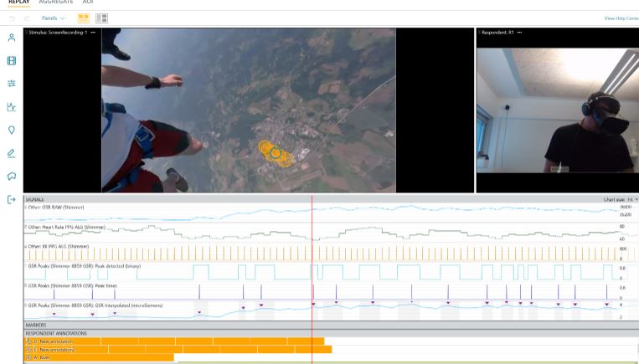Click the 'E New annotation2' row label
The width and height of the screenshot is (639, 364).
pyautogui.click(x=54, y=349)
